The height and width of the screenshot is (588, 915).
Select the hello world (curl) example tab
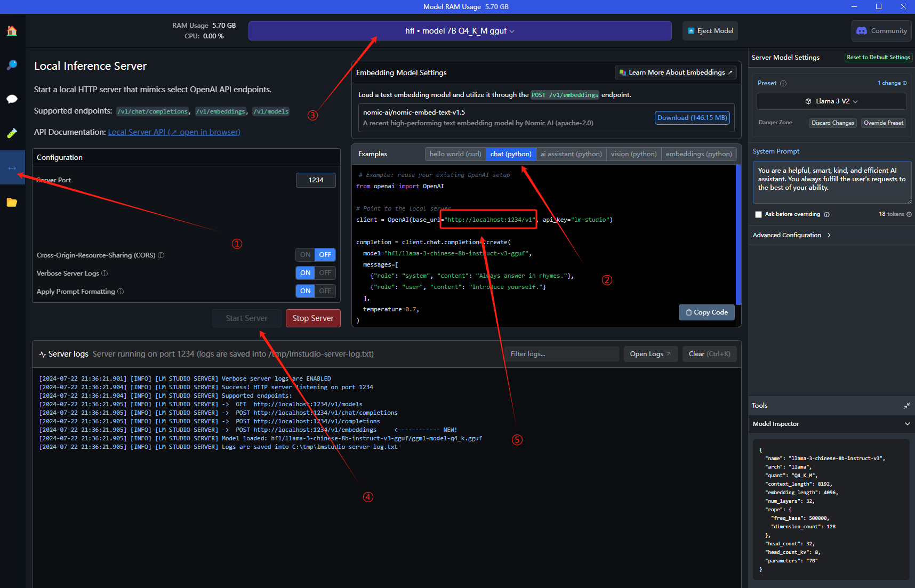pyautogui.click(x=455, y=154)
